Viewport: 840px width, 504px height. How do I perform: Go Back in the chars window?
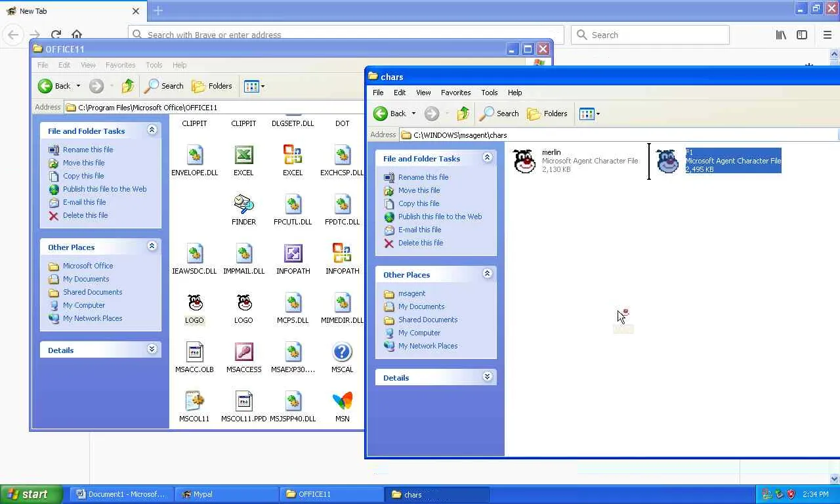[390, 114]
